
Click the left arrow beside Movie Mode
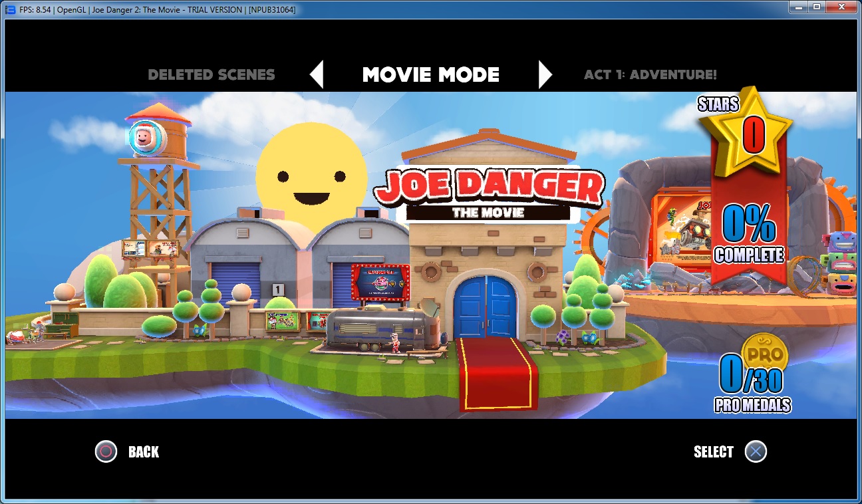coord(317,74)
